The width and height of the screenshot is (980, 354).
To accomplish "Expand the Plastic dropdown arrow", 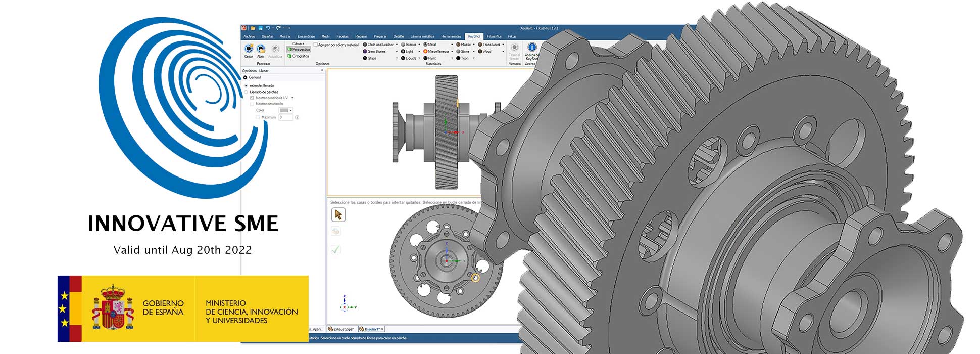I will [x=474, y=45].
